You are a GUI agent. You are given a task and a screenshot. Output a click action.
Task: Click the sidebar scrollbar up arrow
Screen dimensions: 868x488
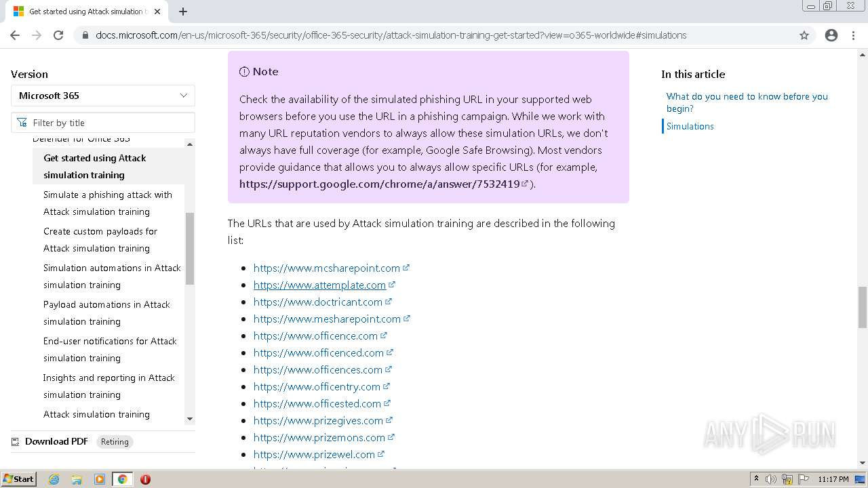[189, 144]
